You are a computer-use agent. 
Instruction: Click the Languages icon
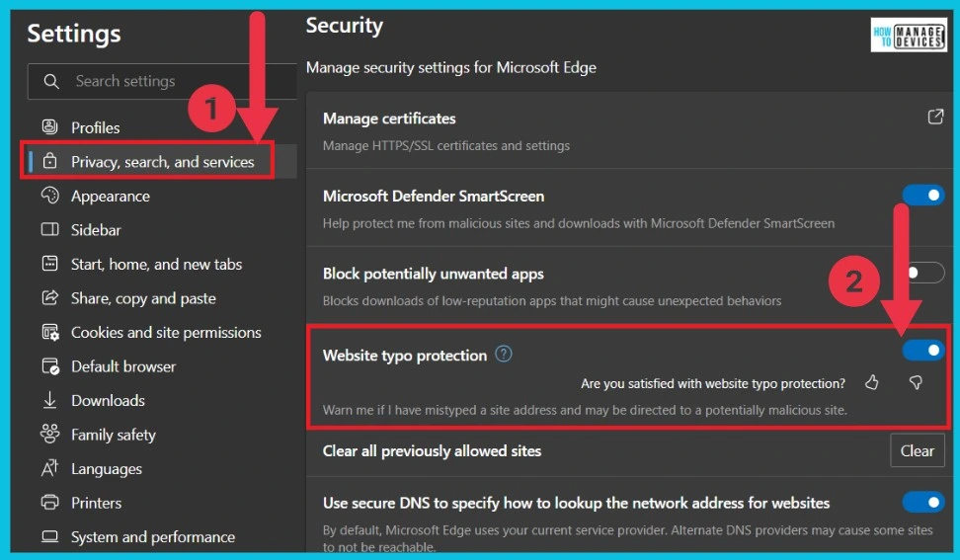(x=49, y=468)
